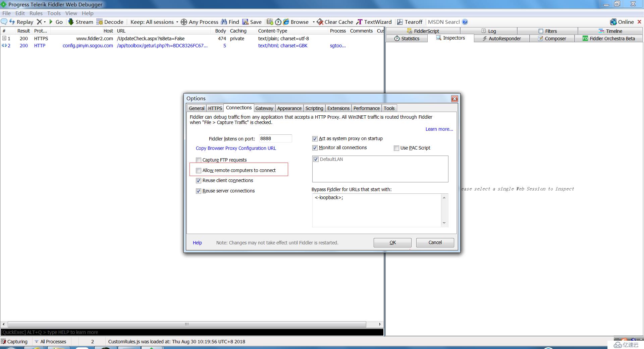Launch Browse with Internet Explorer icon
The image size is (644, 349).
[296, 22]
